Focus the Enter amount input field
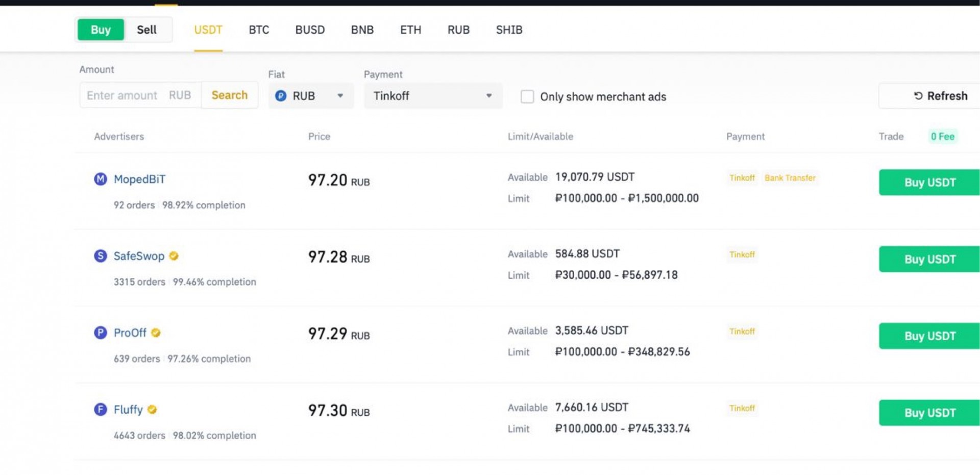This screenshot has height=475, width=980. coord(140,95)
